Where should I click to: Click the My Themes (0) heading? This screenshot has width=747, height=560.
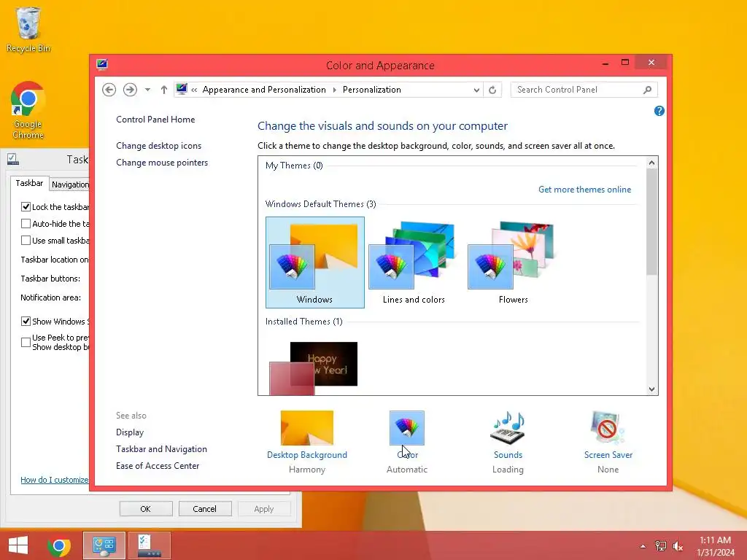[294, 166]
